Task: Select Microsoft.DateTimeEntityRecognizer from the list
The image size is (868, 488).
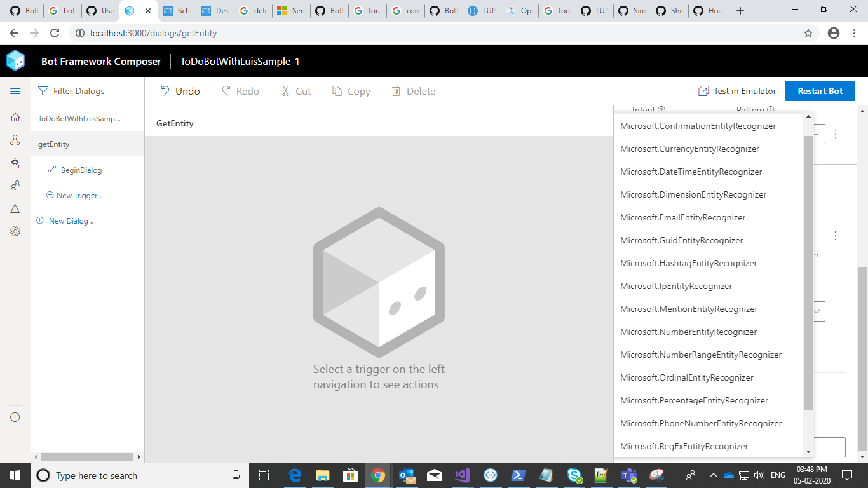Action: coord(691,172)
